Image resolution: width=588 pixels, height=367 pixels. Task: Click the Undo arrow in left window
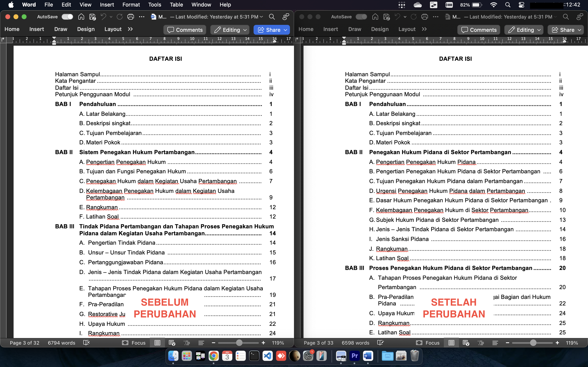[x=104, y=17]
